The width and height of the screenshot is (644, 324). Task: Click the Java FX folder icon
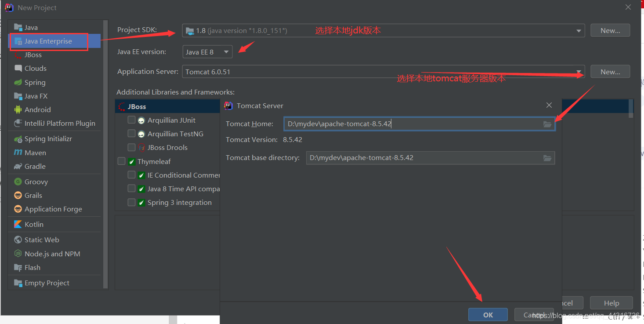click(18, 96)
